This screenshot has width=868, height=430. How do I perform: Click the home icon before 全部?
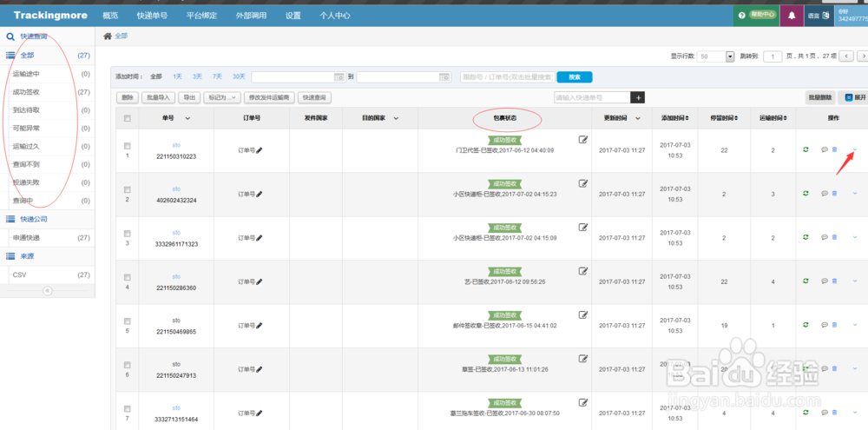(x=108, y=36)
